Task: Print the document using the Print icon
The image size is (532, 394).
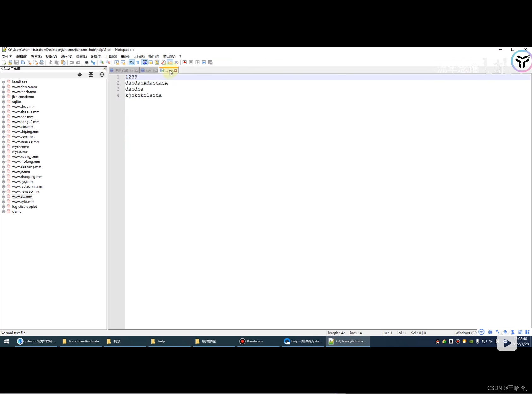Action: [42, 62]
